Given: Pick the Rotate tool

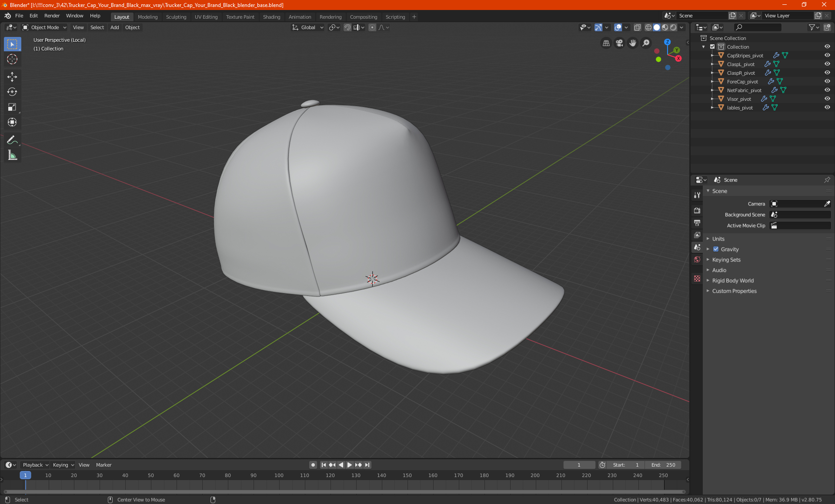Looking at the screenshot, I should point(12,92).
